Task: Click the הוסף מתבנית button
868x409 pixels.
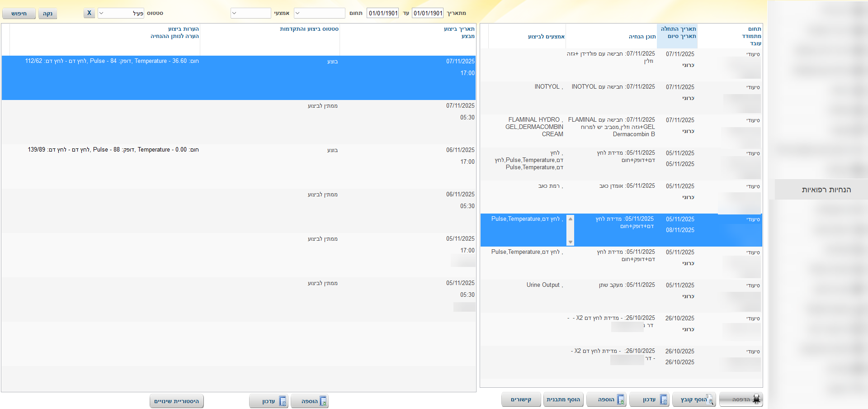Action: coord(563,399)
